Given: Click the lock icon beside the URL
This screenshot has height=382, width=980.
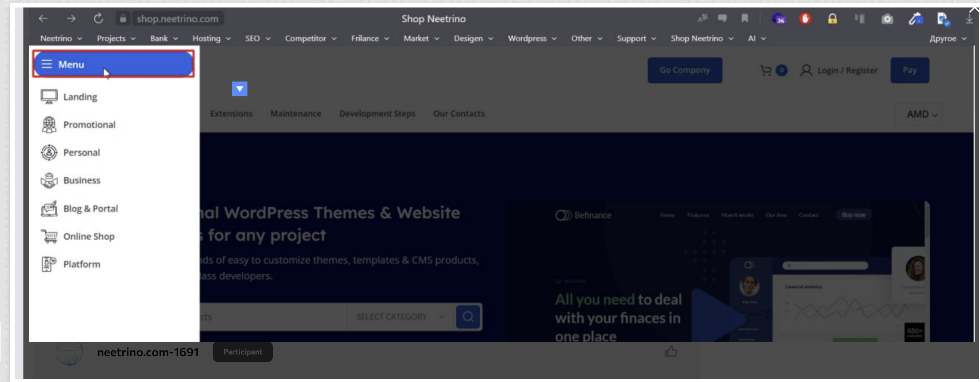Looking at the screenshot, I should 123,18.
